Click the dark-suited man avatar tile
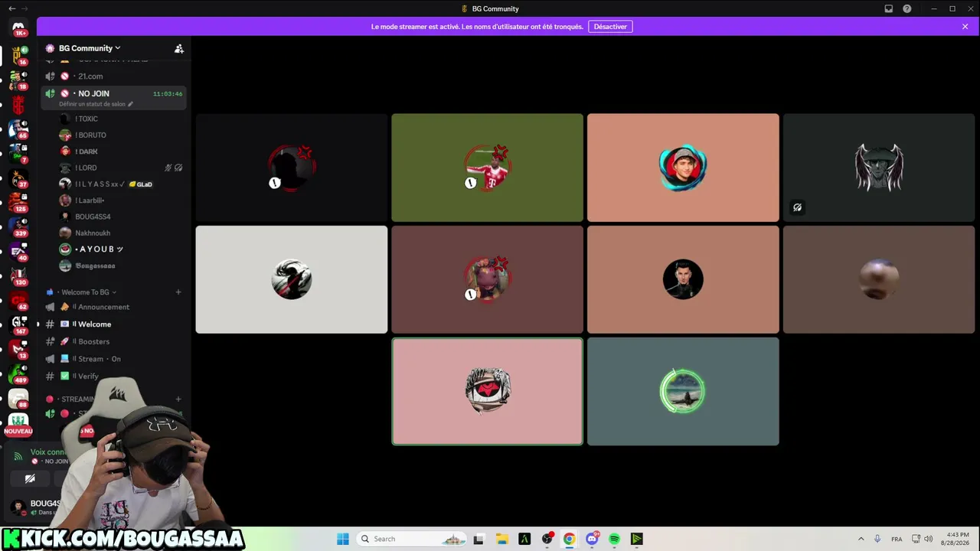 683,279
